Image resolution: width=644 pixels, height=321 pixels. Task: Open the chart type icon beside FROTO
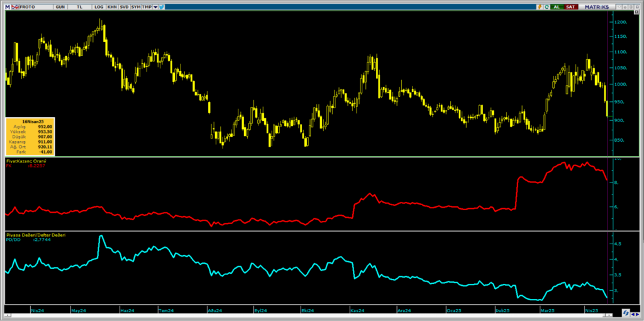click(x=16, y=6)
